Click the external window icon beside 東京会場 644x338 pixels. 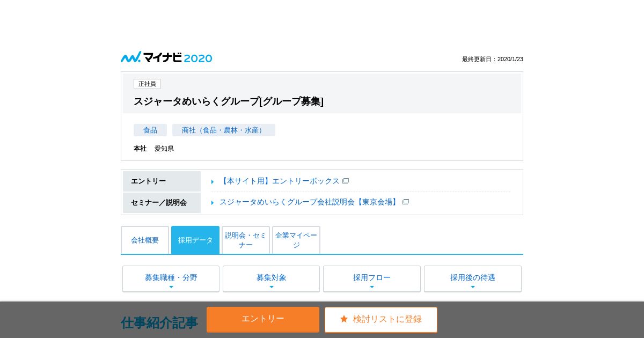pos(406,202)
